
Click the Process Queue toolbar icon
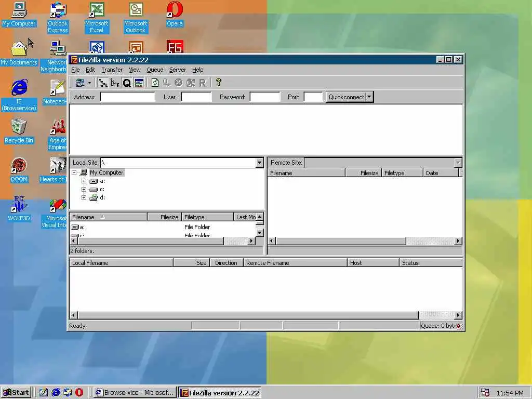pyautogui.click(x=167, y=83)
